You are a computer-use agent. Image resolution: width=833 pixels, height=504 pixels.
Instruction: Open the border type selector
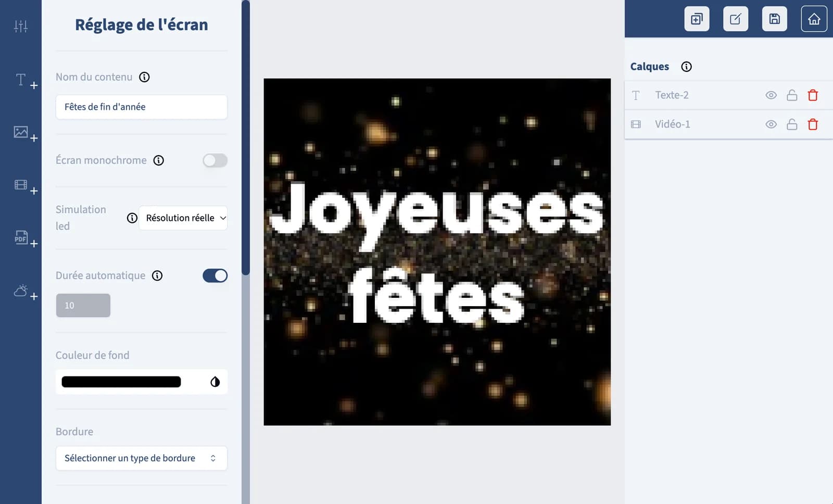click(142, 458)
